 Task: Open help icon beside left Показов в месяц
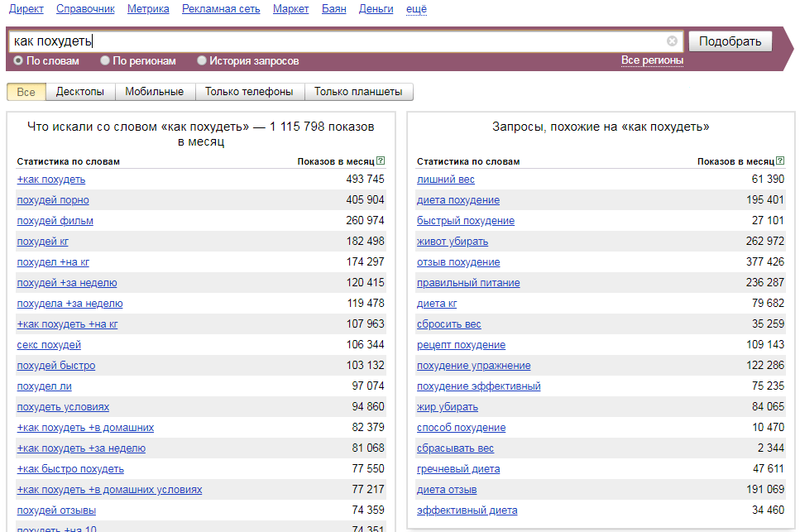(x=381, y=161)
